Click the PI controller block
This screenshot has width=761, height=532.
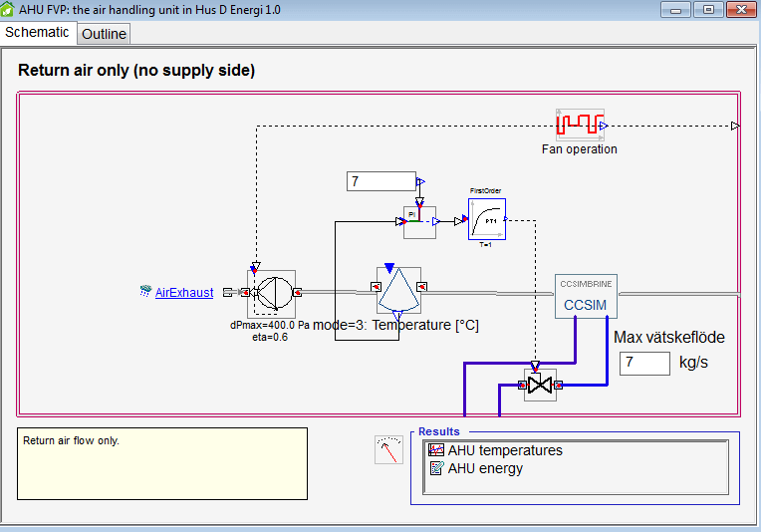coord(419,222)
